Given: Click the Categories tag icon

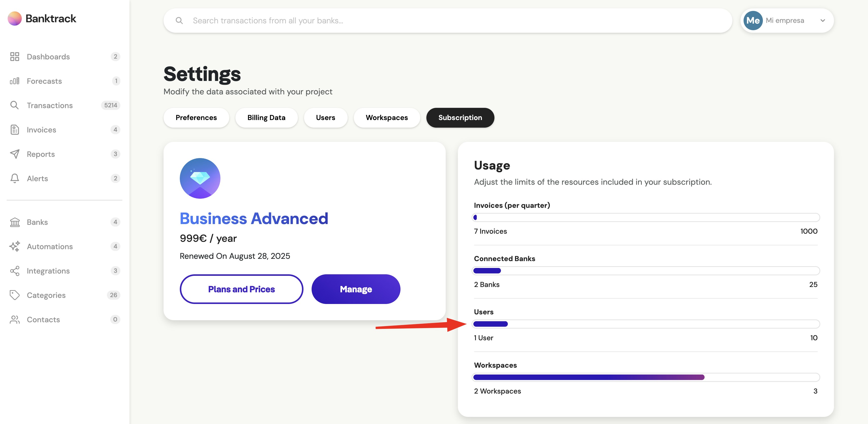Looking at the screenshot, I should coord(14,295).
